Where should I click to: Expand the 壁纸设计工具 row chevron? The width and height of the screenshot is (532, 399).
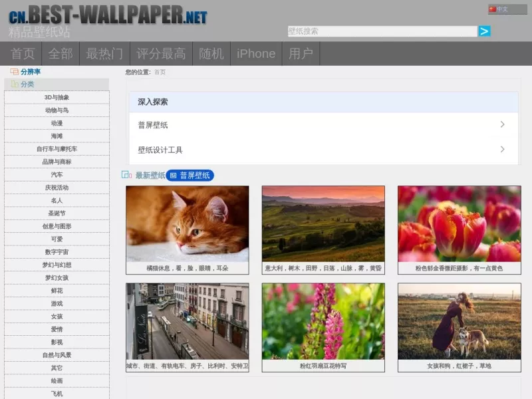point(503,149)
